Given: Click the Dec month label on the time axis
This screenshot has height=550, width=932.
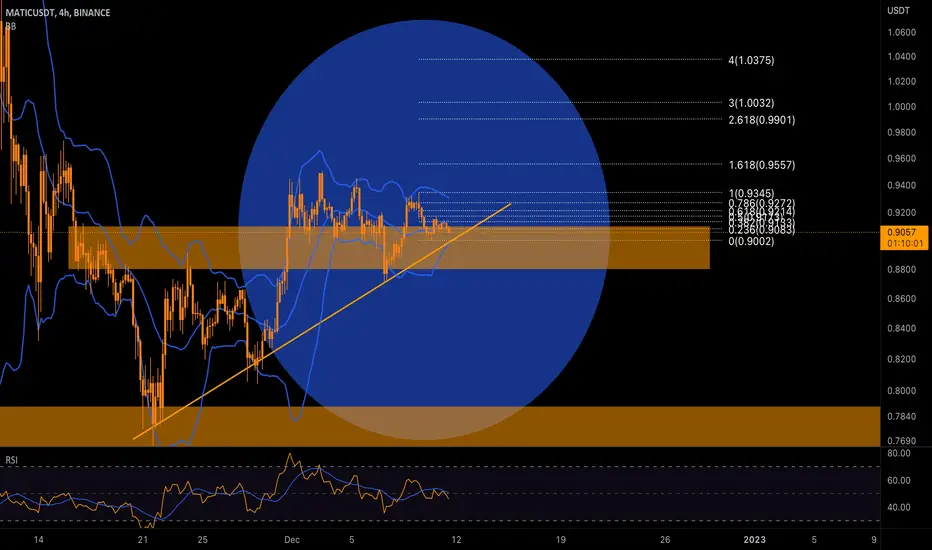Looking at the screenshot, I should (x=292, y=540).
